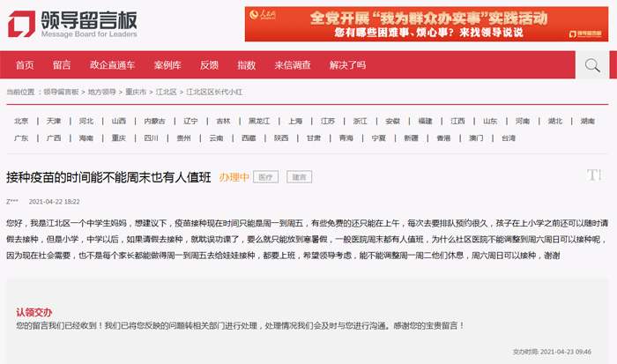Click the 江北区 breadcrumb link
Screen dimensions: 617x364
[x=166, y=92]
